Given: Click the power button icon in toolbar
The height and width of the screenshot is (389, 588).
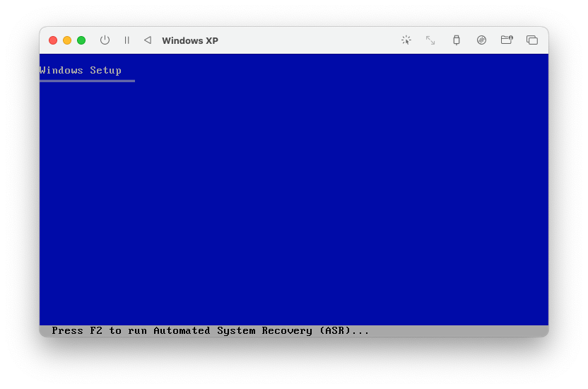Looking at the screenshot, I should pyautogui.click(x=105, y=40).
